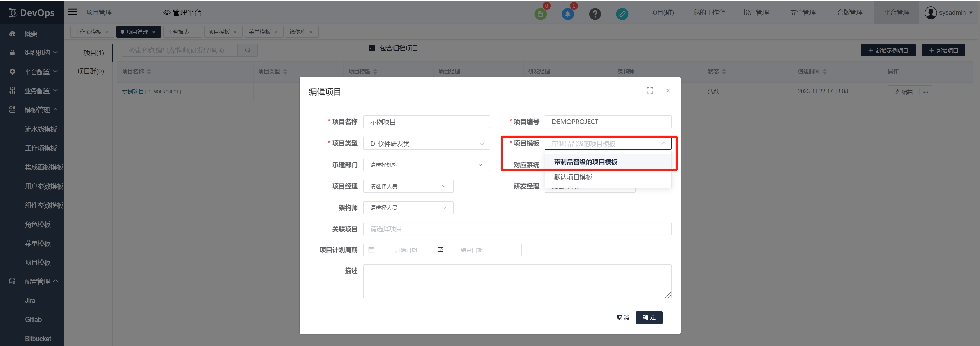Toggle the 包含归档项目 checkbox

(x=372, y=48)
